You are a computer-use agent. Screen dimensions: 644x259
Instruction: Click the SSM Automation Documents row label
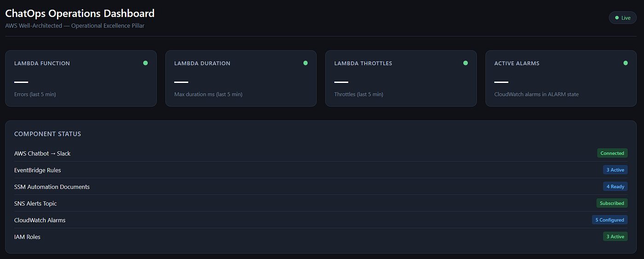click(x=52, y=187)
